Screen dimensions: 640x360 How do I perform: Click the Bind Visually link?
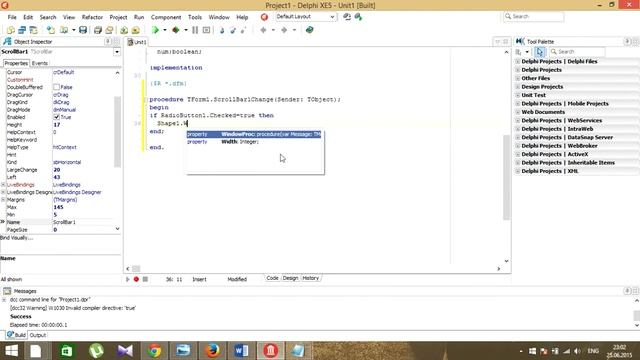point(17,238)
